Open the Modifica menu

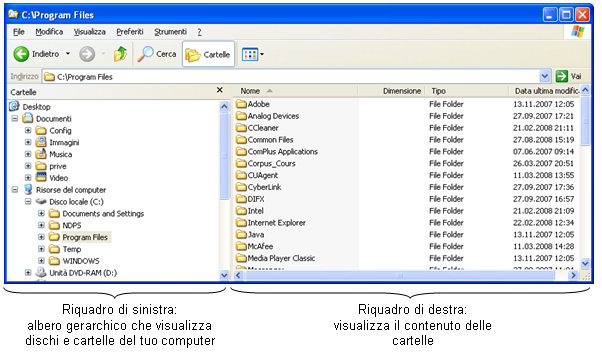pos(49,32)
